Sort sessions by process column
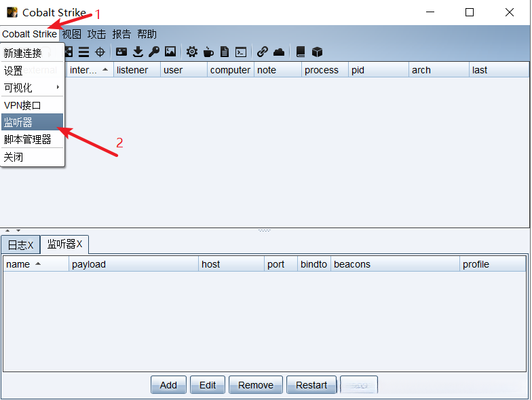This screenshot has width=532, height=400. pos(325,70)
